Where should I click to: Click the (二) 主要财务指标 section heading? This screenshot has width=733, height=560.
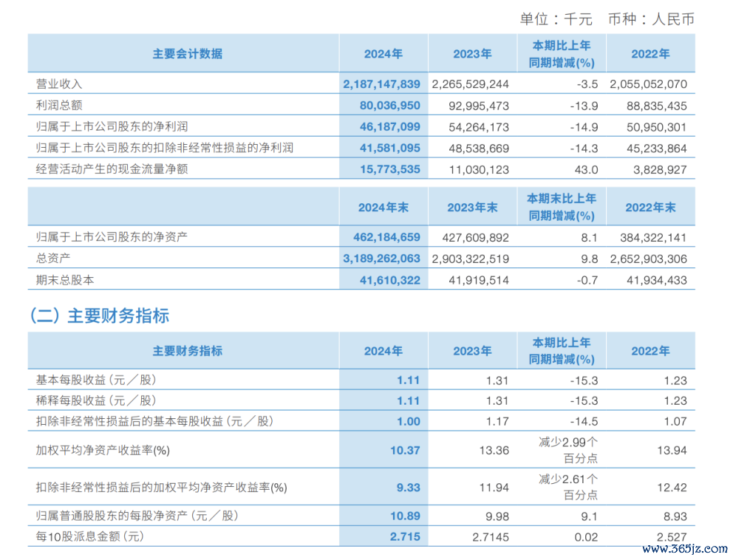[100, 315]
